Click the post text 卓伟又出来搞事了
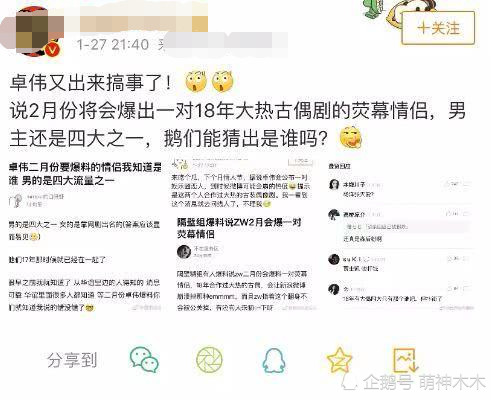497x400 pixels. pos(90,82)
